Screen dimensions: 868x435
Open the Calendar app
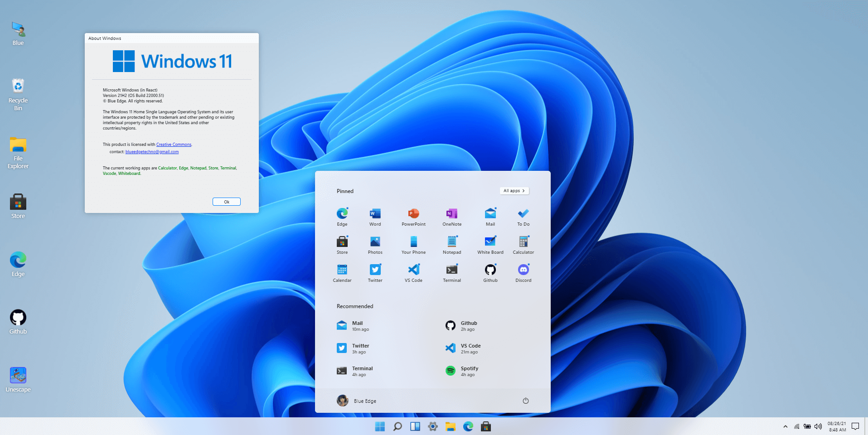click(342, 273)
